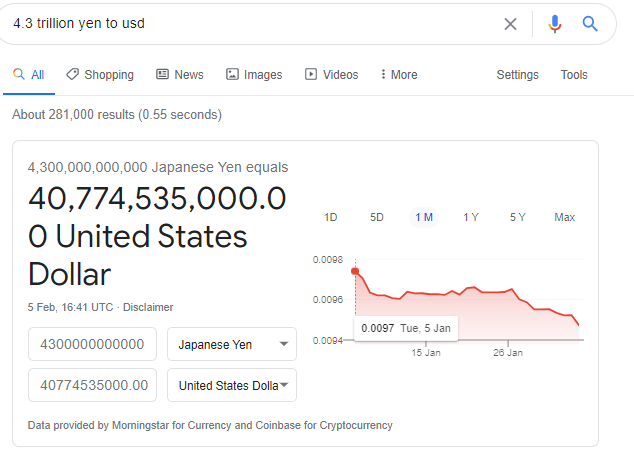634x451 pixels.
Task: Click the Data provided by Morningstar note
Action: pos(210,426)
